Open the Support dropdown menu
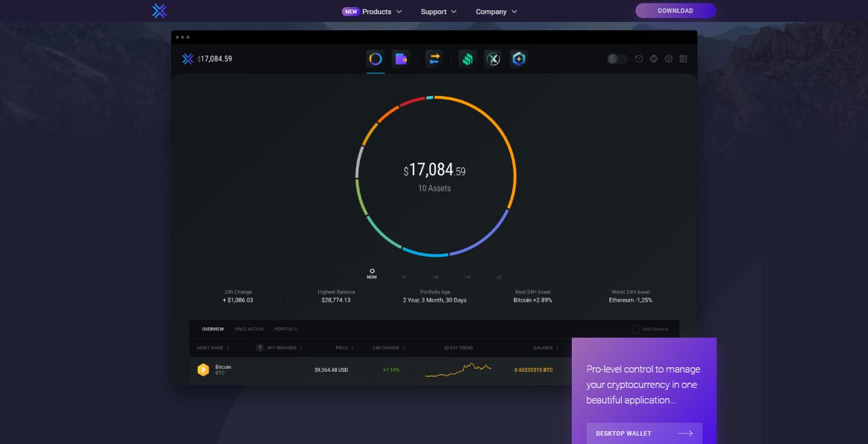868x444 pixels. (x=439, y=12)
